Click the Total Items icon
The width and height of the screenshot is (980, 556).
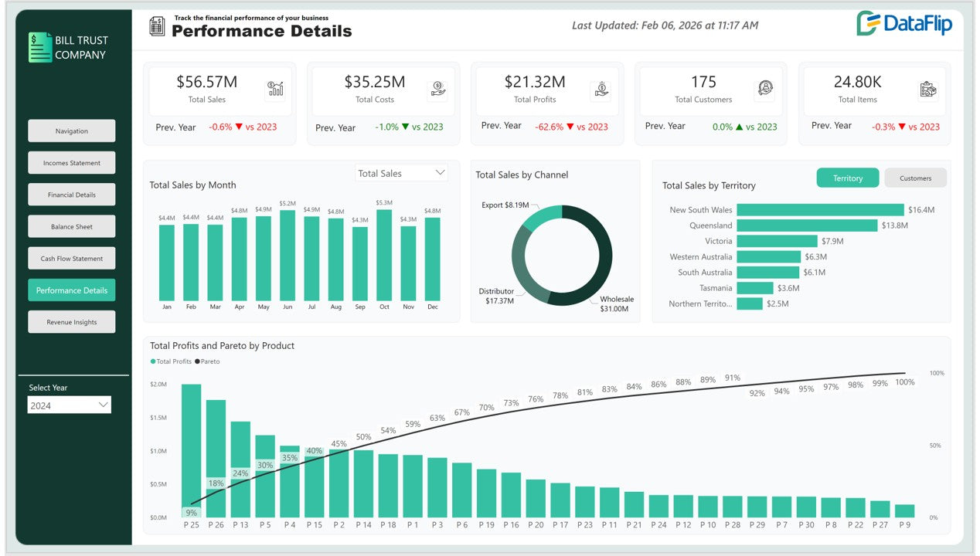point(928,90)
